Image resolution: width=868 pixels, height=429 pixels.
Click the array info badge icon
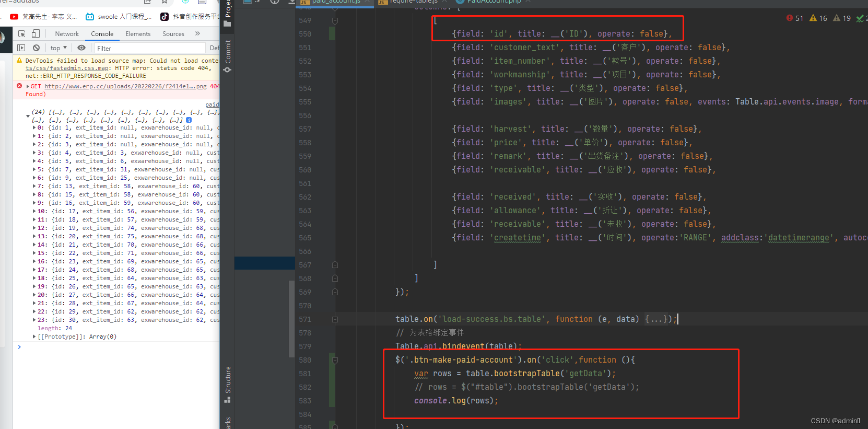click(x=189, y=120)
